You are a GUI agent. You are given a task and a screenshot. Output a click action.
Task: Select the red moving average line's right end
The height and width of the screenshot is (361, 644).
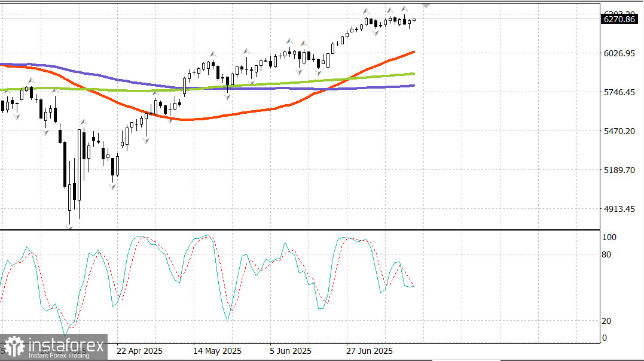point(413,52)
